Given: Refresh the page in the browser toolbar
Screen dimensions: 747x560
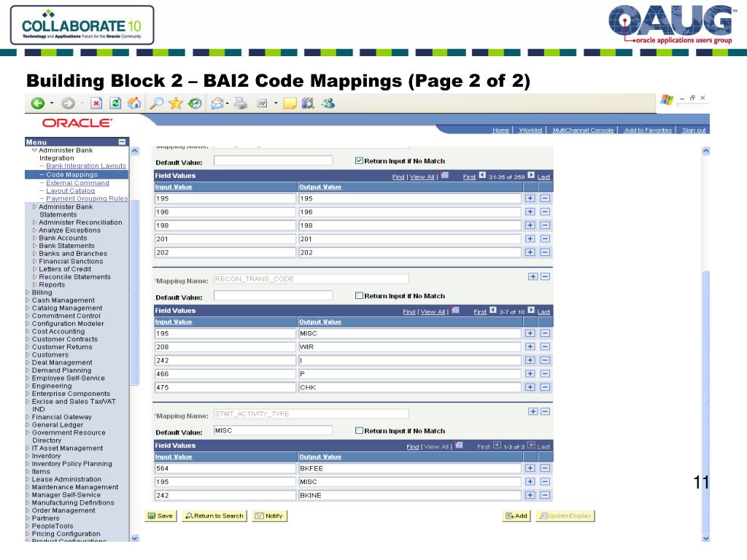Looking at the screenshot, I should click(115, 104).
